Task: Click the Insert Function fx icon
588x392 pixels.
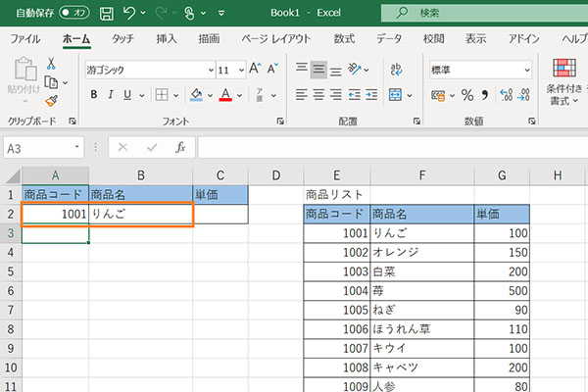Action: click(x=180, y=147)
